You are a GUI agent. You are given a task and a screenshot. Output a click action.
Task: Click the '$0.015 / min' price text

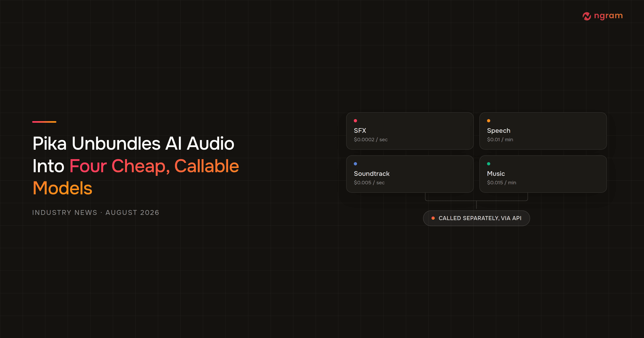pyautogui.click(x=502, y=182)
